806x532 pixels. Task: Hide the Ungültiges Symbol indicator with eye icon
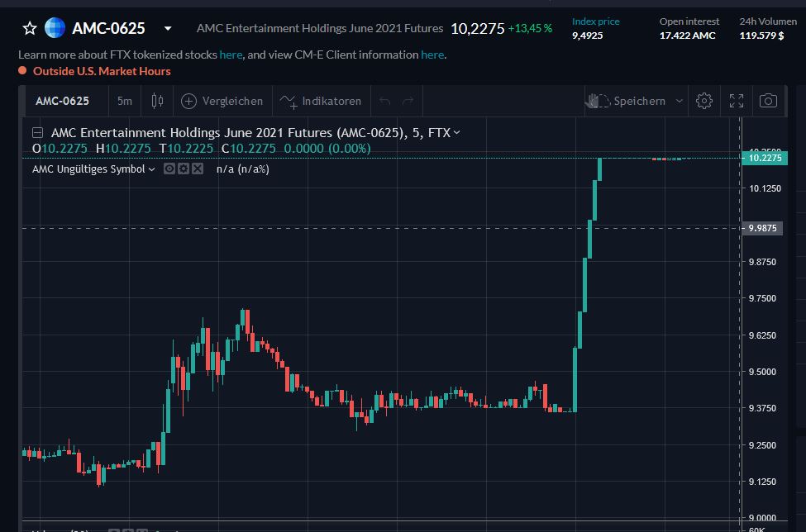(x=168, y=169)
